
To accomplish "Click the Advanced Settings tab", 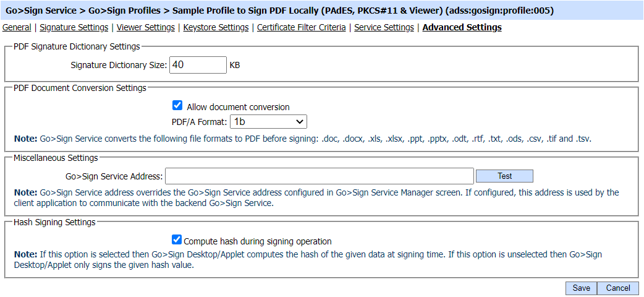I will click(462, 27).
